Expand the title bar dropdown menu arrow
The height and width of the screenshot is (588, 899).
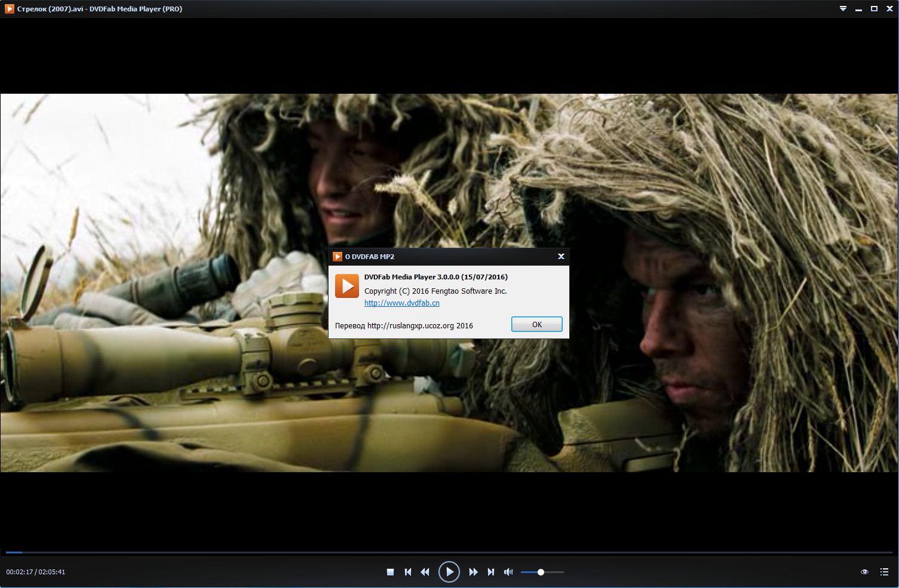tap(843, 9)
